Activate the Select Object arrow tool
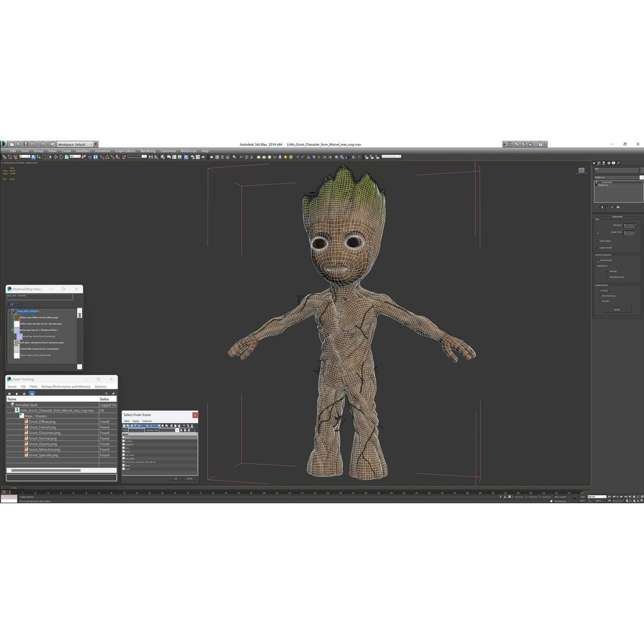This screenshot has width=644, height=644. click(33, 157)
